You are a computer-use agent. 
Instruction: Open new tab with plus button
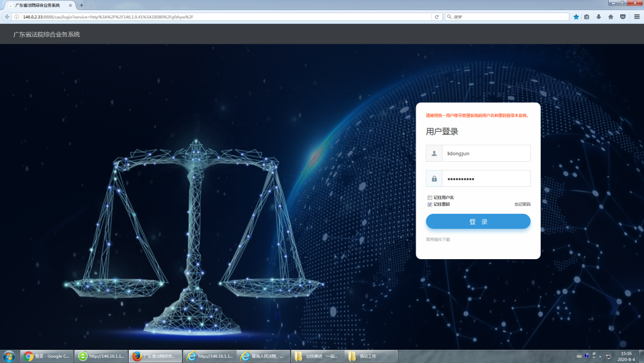point(81,5)
